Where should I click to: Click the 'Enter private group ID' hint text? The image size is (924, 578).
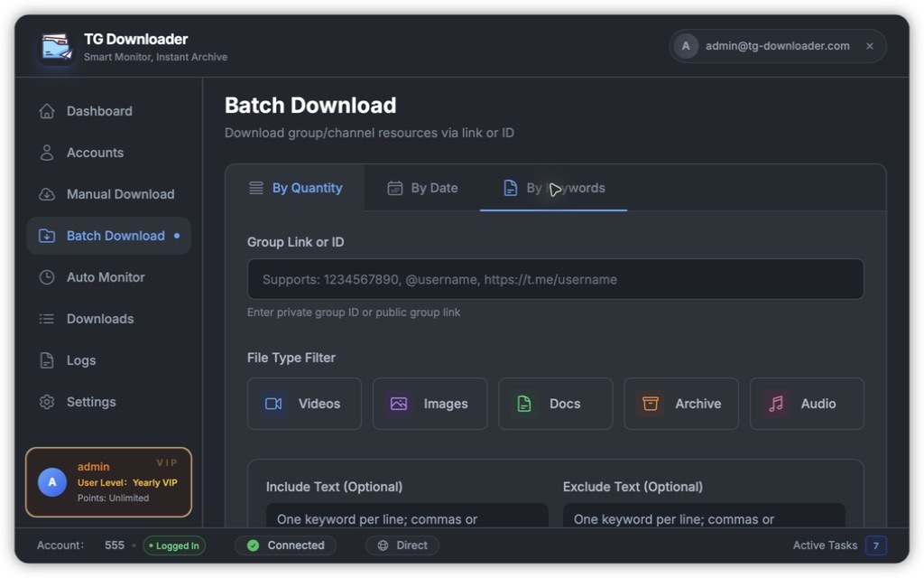coord(354,312)
